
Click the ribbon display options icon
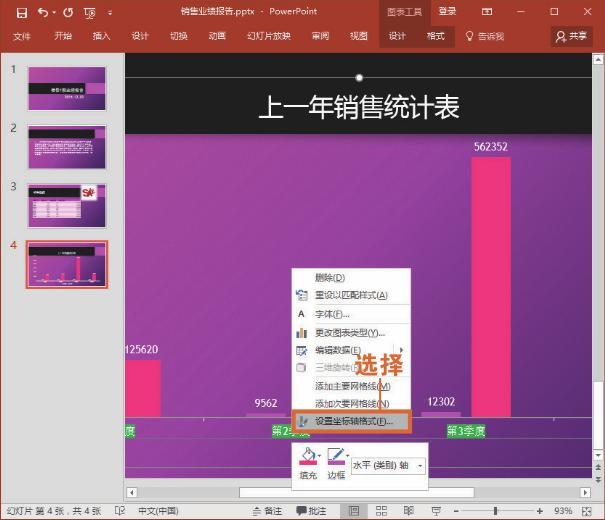tap(487, 12)
